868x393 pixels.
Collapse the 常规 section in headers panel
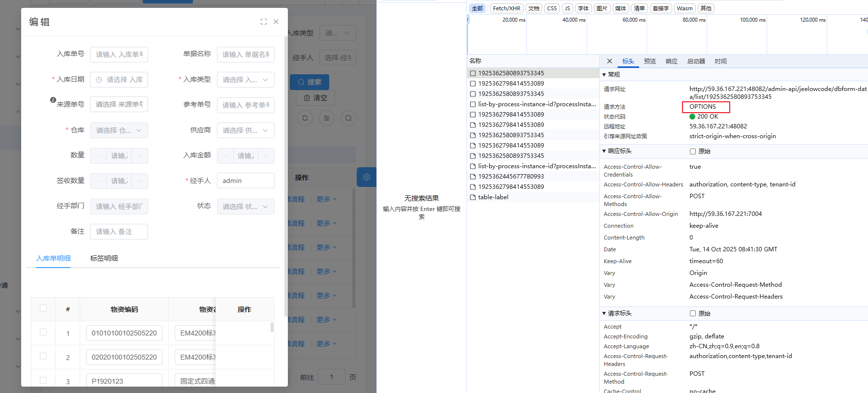point(605,75)
